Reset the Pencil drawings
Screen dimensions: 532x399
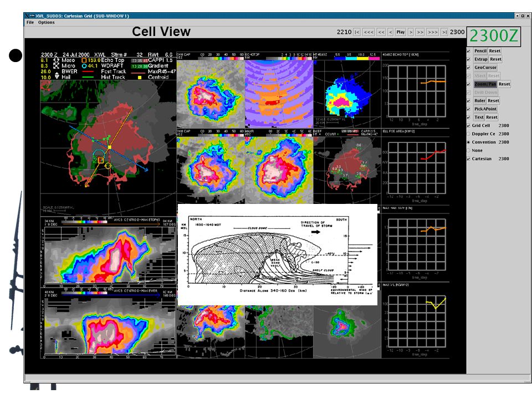495,51
